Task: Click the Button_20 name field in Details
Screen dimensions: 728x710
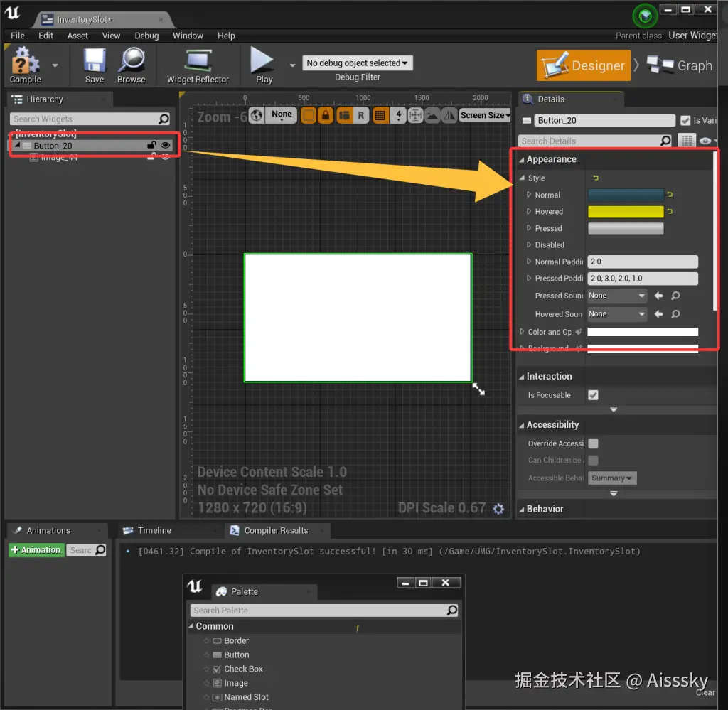Action: coord(604,121)
